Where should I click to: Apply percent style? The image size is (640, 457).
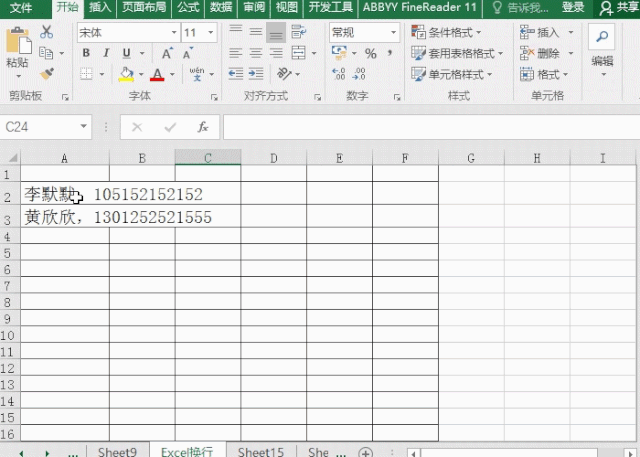[371, 53]
